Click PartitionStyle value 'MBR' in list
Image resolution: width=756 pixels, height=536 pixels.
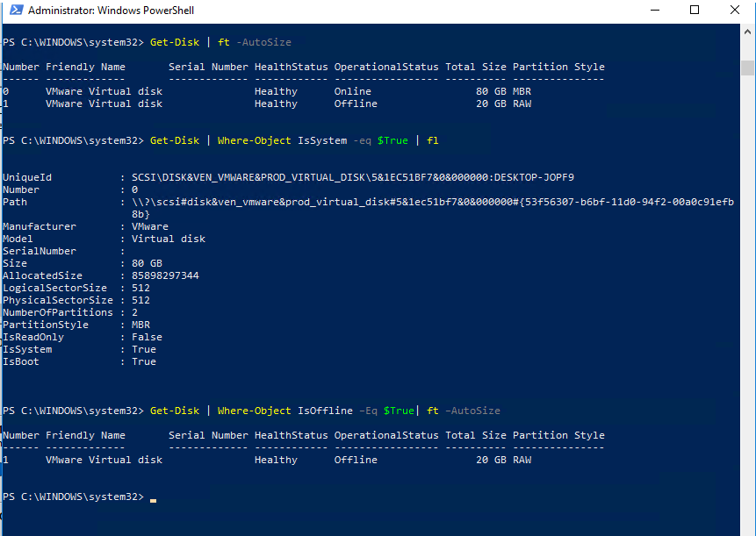point(140,325)
